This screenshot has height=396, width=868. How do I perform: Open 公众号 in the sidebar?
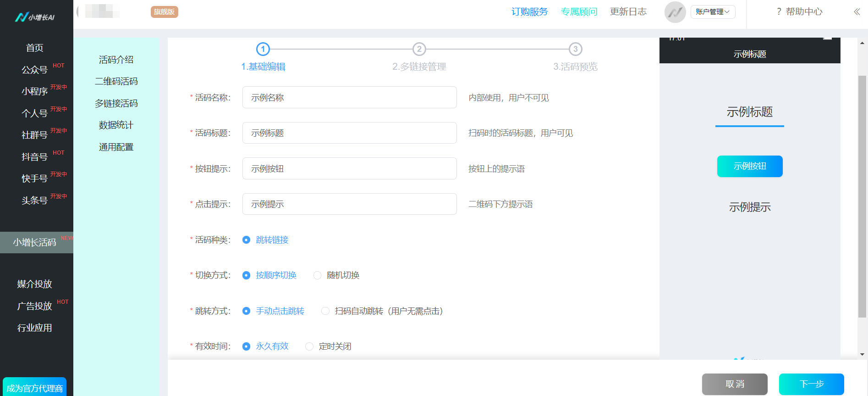point(35,70)
